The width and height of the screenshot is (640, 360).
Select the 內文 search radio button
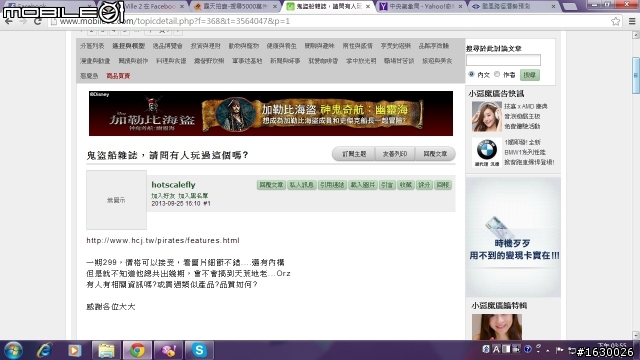point(471,74)
